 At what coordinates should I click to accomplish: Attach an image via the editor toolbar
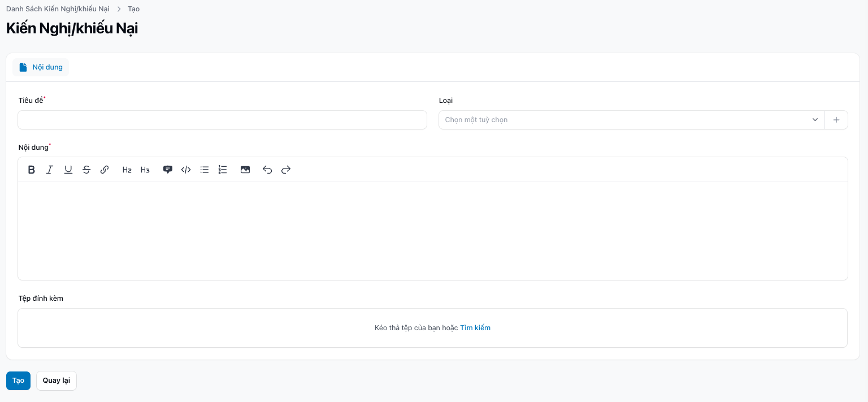[245, 170]
